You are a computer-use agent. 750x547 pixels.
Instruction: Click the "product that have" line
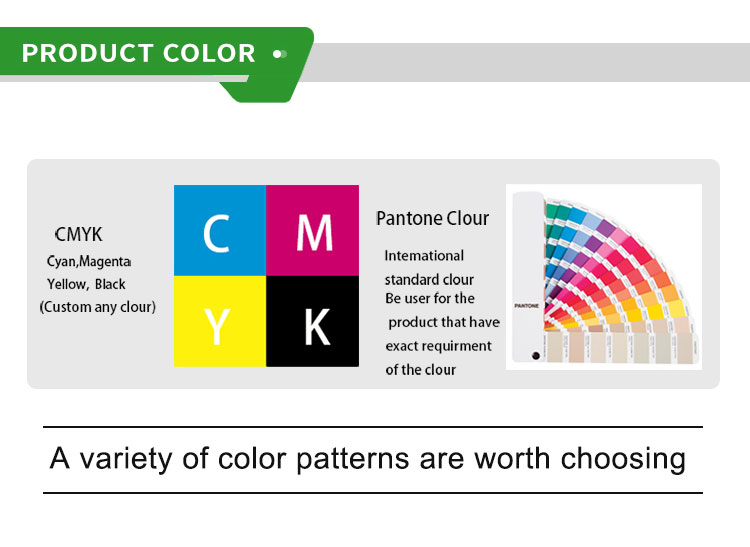tap(443, 322)
